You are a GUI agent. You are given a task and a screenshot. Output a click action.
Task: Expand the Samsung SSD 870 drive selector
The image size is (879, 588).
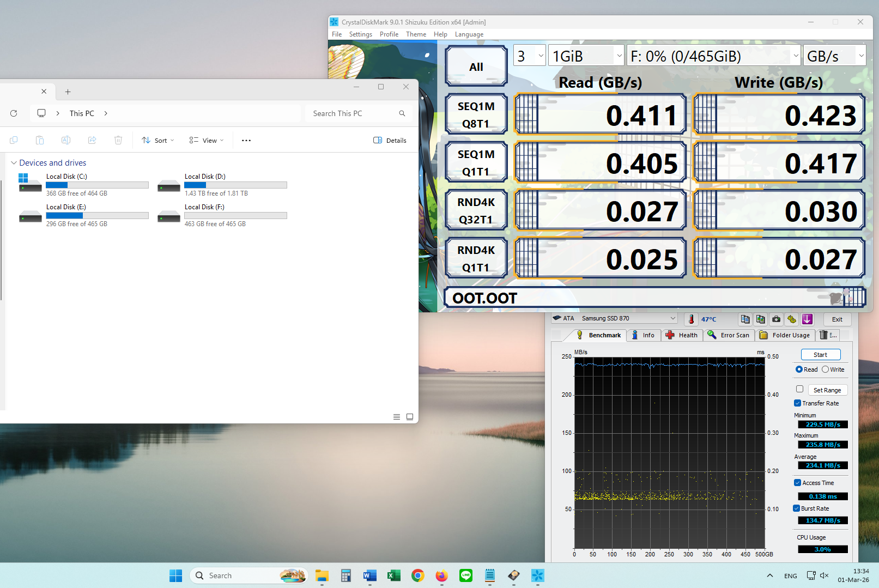point(672,319)
